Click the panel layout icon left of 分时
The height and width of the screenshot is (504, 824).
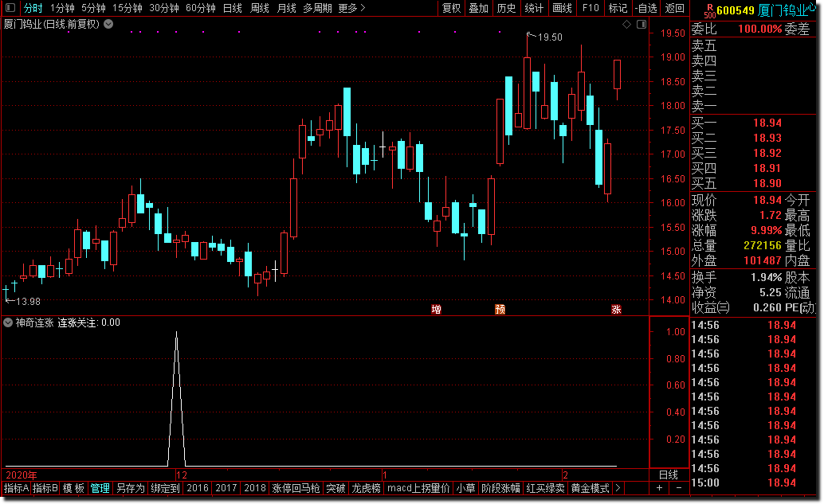(10, 8)
